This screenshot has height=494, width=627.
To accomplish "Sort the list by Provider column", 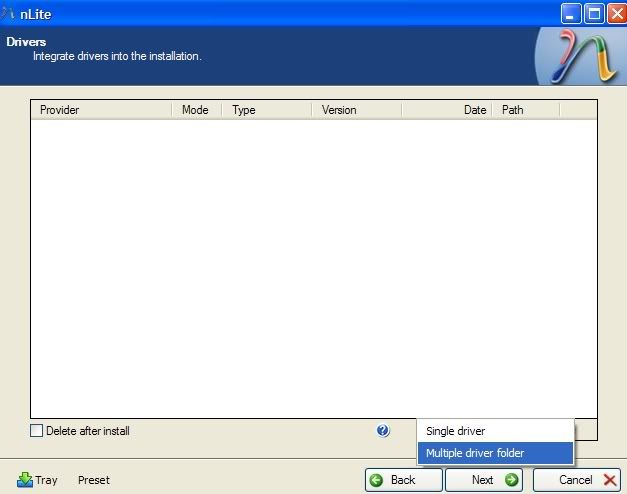I will (x=102, y=110).
